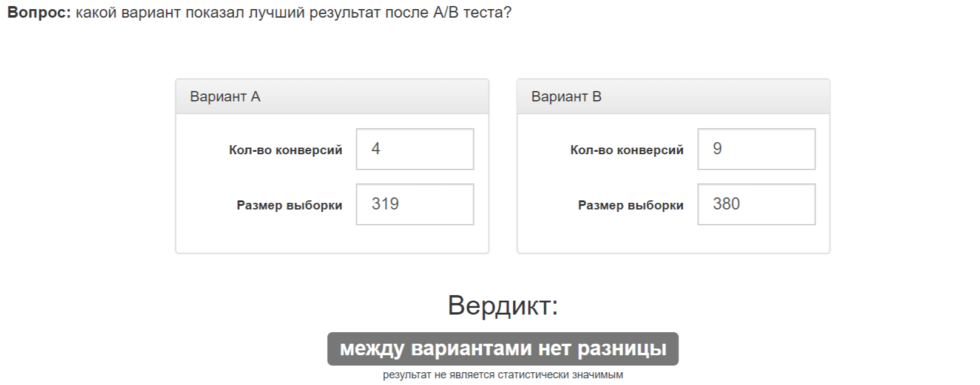Click the Вариант A conversions count field
The width and height of the screenshot is (980, 385).
(x=414, y=149)
